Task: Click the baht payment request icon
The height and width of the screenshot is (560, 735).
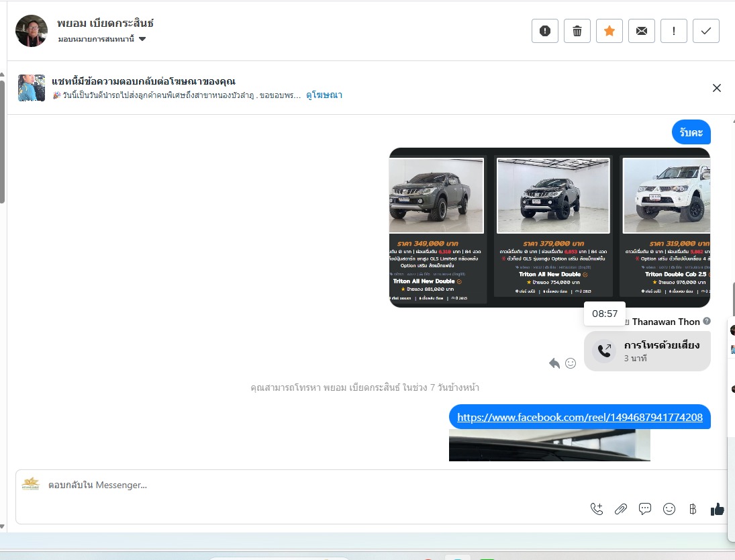Action: pos(693,509)
